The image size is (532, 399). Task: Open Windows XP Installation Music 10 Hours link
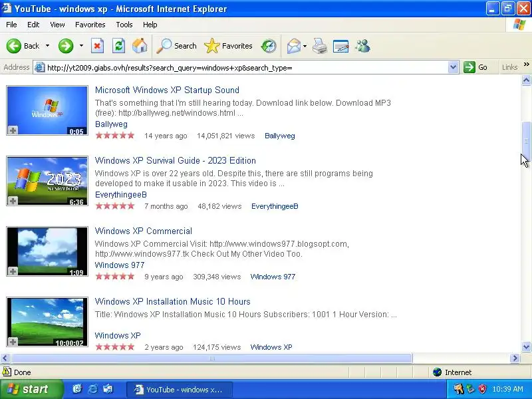(x=173, y=302)
